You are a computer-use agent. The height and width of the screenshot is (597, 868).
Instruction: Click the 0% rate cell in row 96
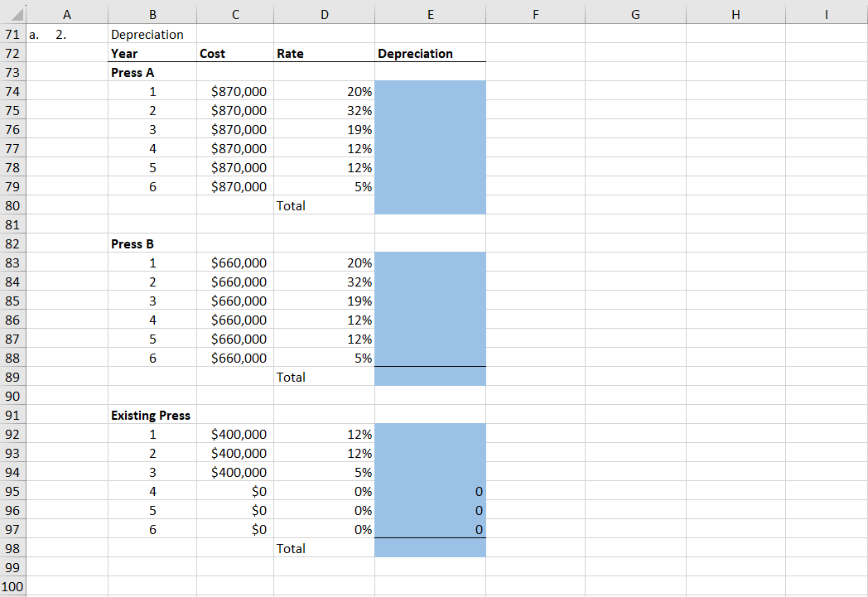325,510
